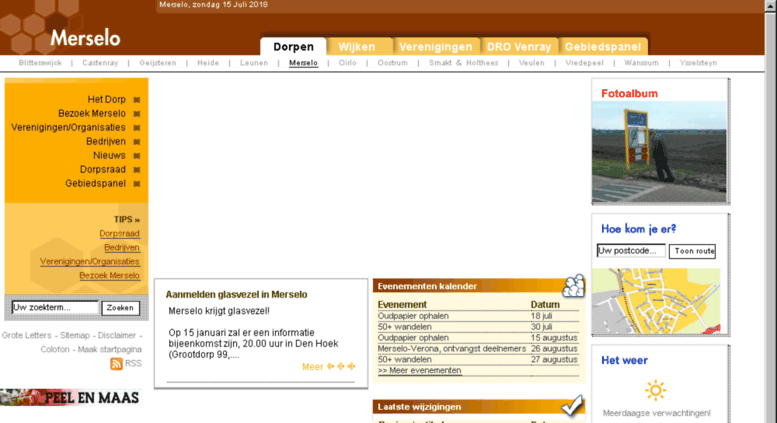Open Bezoek Merselo in orange sidebar menu

(92, 113)
